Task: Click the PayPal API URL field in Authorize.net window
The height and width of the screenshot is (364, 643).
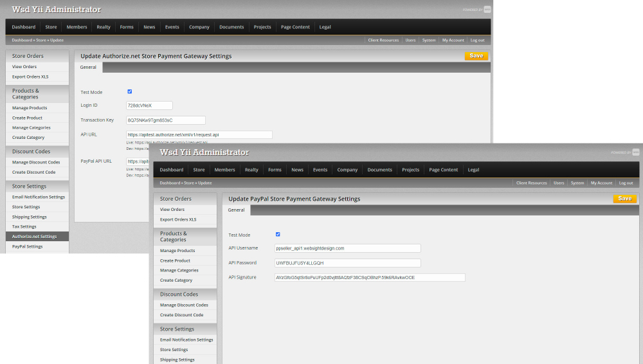Action: tap(138, 161)
